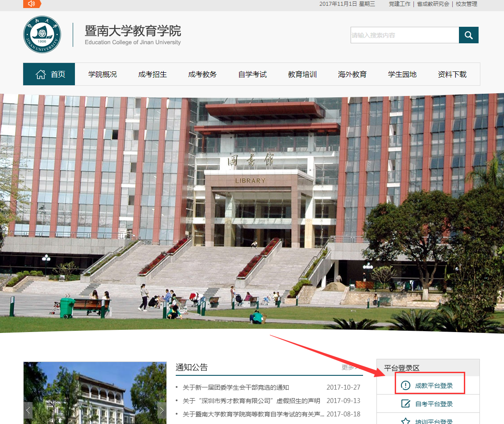This screenshot has width=504, height=424.
Task: Click the star icon beside 培训平台登录
Action: (x=405, y=421)
